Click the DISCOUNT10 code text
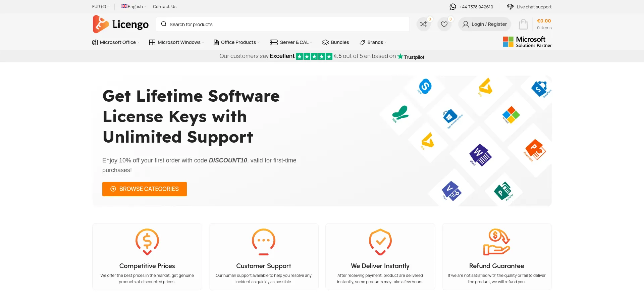This screenshot has width=644, height=298. click(x=228, y=160)
